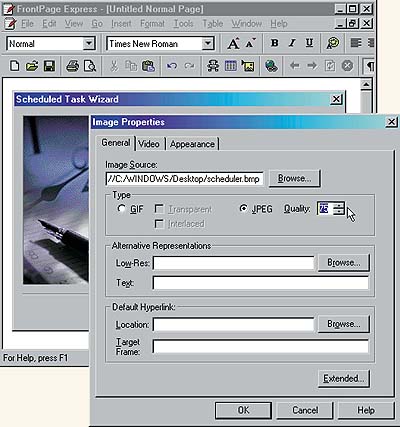Image resolution: width=400 pixels, height=427 pixels.
Task: Click the Text Color palette icon
Action: coord(333,43)
